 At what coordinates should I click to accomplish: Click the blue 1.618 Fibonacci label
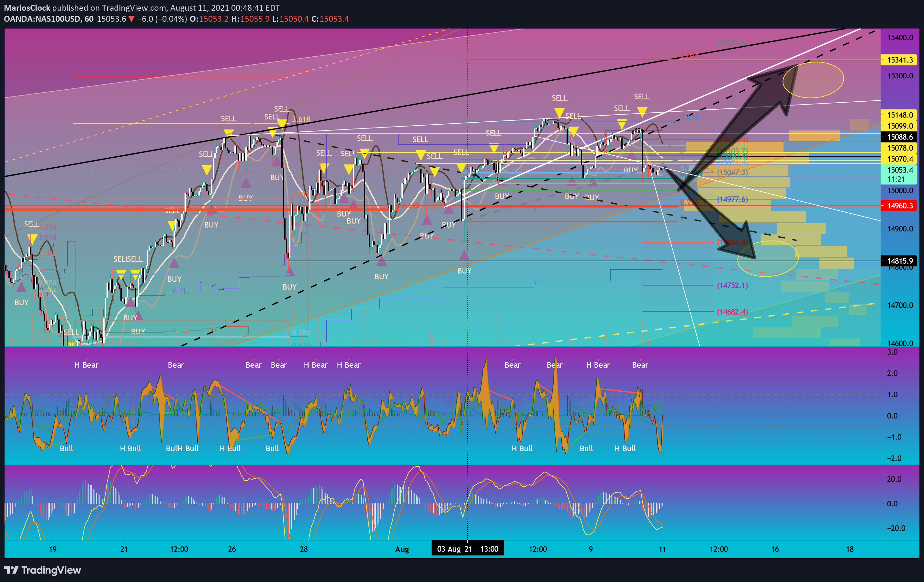pyautogui.click(x=690, y=117)
